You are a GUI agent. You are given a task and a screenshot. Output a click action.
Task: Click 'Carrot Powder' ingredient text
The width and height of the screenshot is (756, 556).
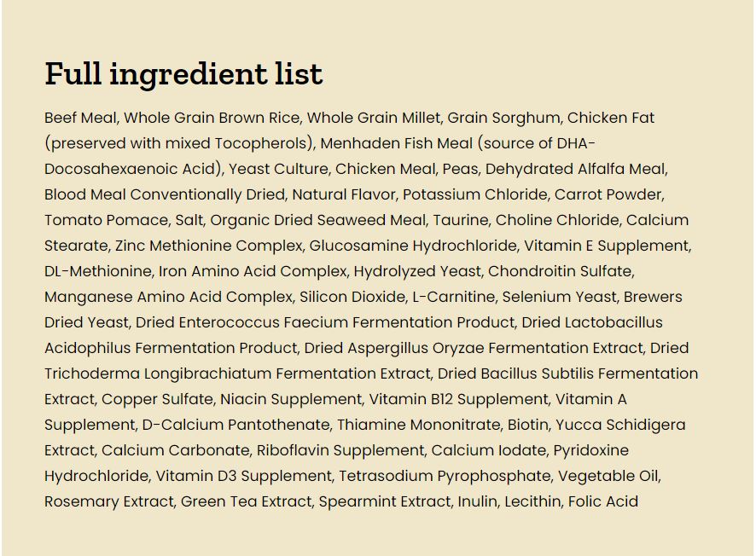pos(608,194)
